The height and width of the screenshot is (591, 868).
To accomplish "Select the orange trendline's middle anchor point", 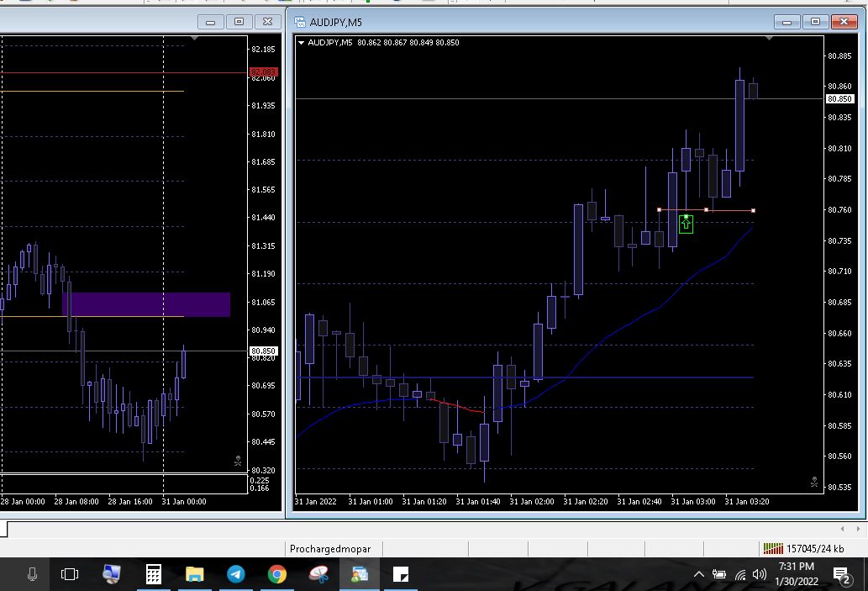I will (706, 209).
